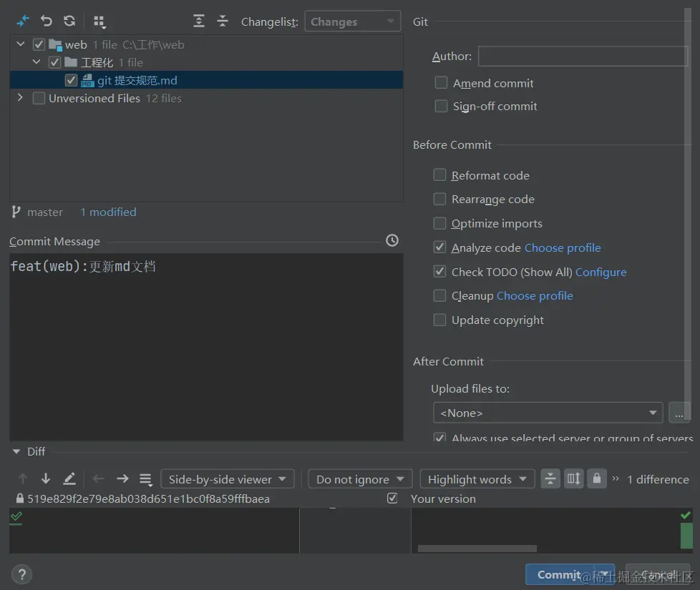Open the Side-by-side viewer dropdown
The height and width of the screenshot is (590, 700).
(x=227, y=479)
